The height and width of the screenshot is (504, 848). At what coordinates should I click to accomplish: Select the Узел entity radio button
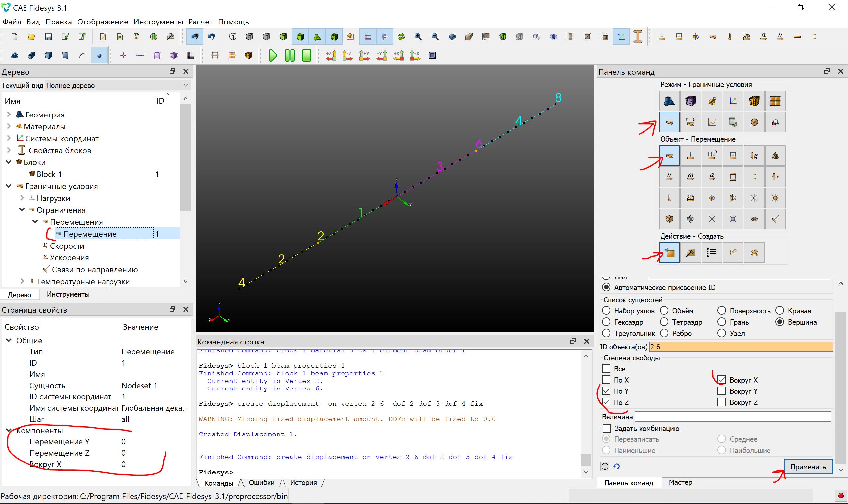(x=721, y=333)
